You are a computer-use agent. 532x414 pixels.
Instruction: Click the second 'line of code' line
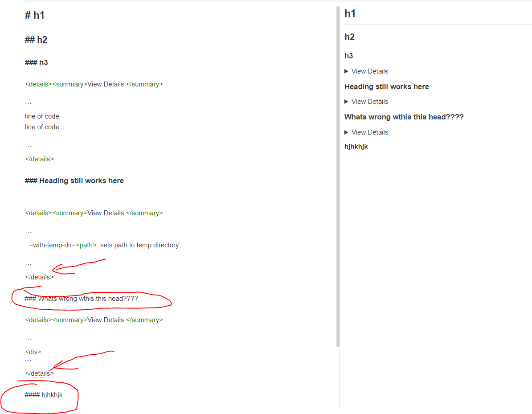point(42,127)
